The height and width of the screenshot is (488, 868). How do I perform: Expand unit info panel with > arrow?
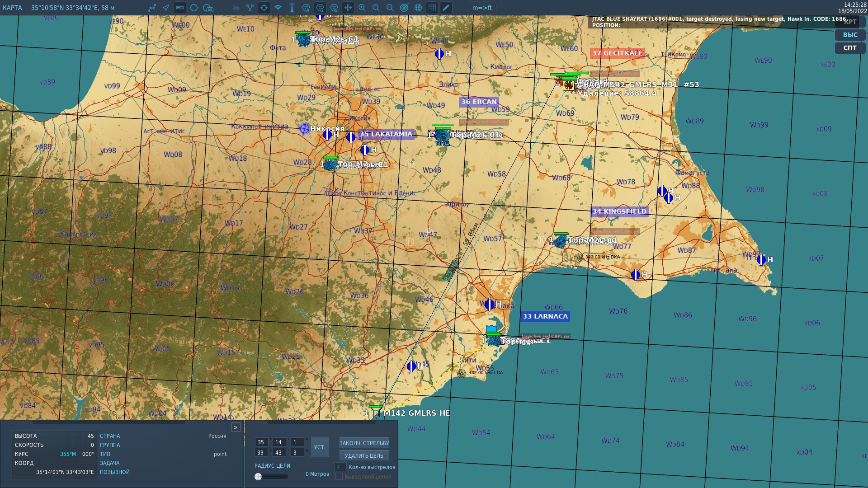(x=236, y=427)
